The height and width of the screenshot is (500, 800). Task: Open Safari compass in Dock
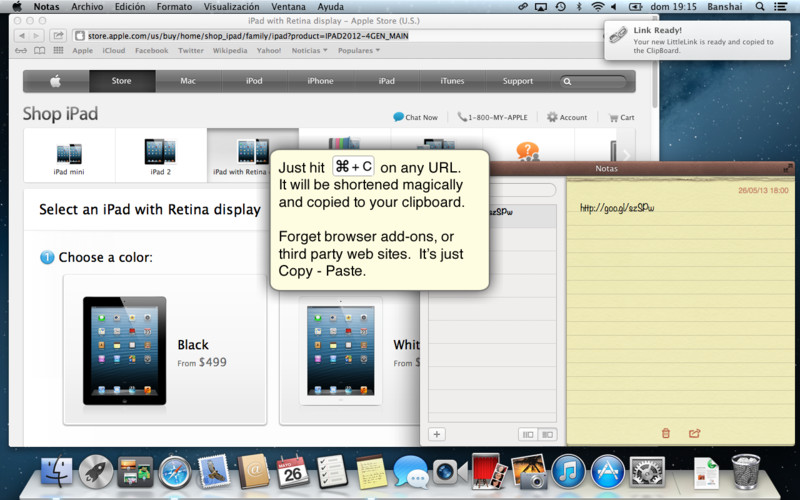coord(174,472)
